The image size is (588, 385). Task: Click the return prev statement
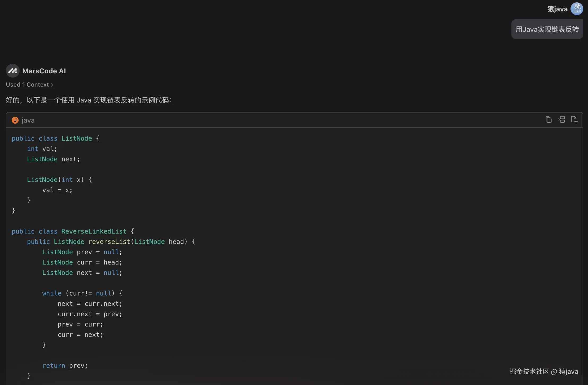[65, 366]
